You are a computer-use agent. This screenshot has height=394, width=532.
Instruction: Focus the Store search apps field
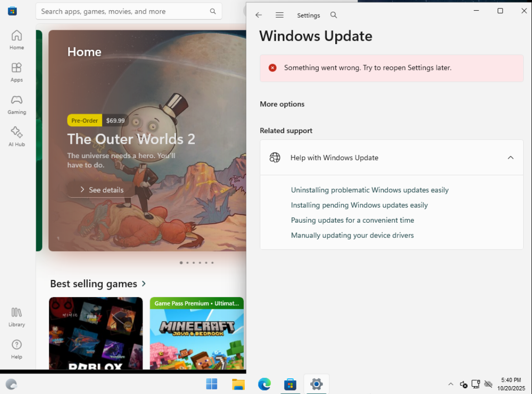[x=129, y=11]
